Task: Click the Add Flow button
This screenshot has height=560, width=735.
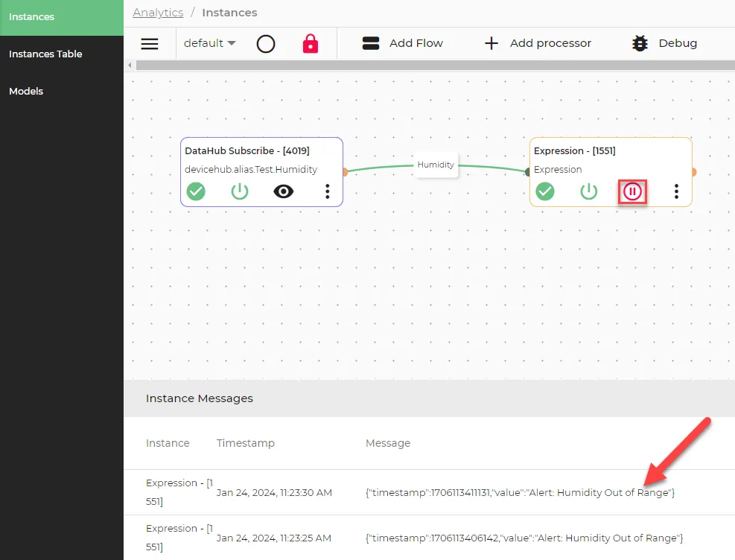Action: point(403,43)
